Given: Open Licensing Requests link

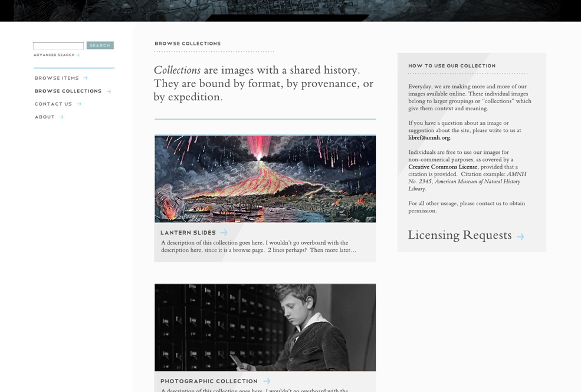Looking at the screenshot, I should coord(460,235).
